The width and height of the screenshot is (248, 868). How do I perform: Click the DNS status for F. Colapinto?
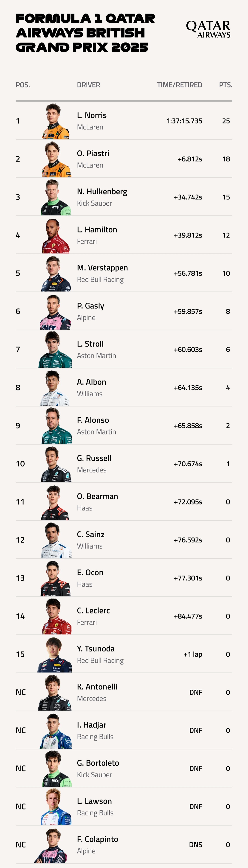point(195,845)
